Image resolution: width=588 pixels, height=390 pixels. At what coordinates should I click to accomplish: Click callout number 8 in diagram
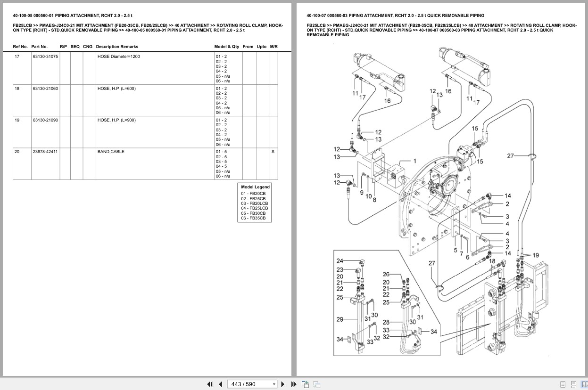coord(374,200)
